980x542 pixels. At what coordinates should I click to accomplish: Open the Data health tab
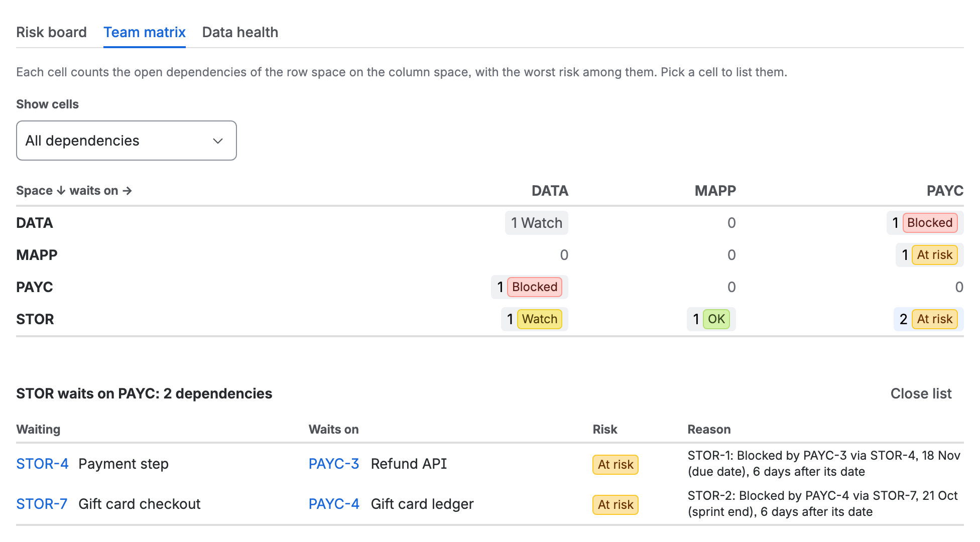240,32
